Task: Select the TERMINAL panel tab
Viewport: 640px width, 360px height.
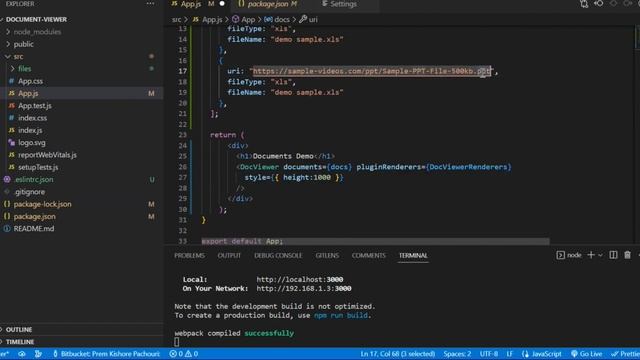Action: 413,256
